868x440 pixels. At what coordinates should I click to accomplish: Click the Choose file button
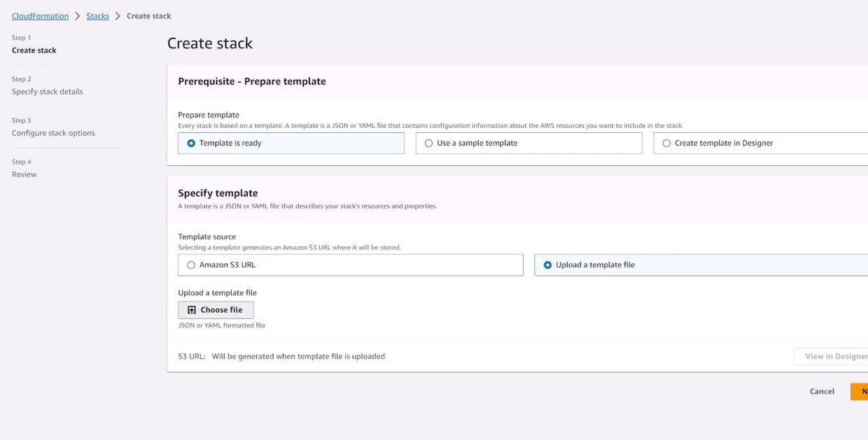point(216,309)
